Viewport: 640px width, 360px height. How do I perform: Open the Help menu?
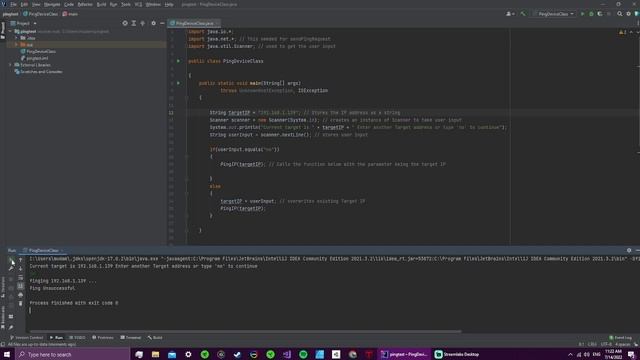(x=169, y=4)
